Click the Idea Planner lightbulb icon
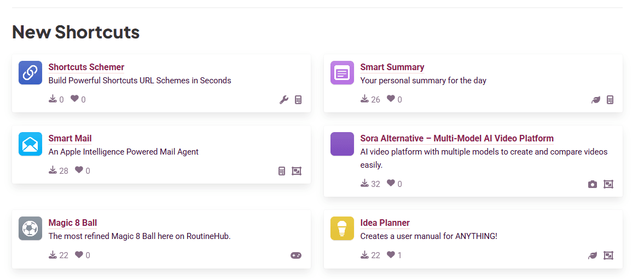 (x=342, y=229)
